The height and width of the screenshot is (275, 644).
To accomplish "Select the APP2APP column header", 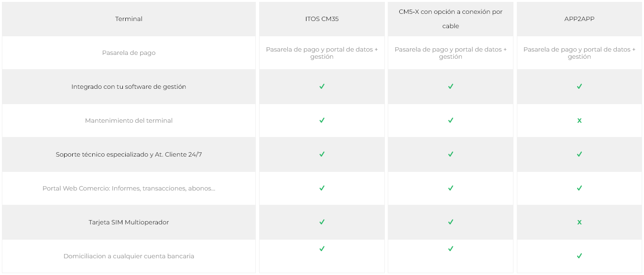I will point(579,19).
